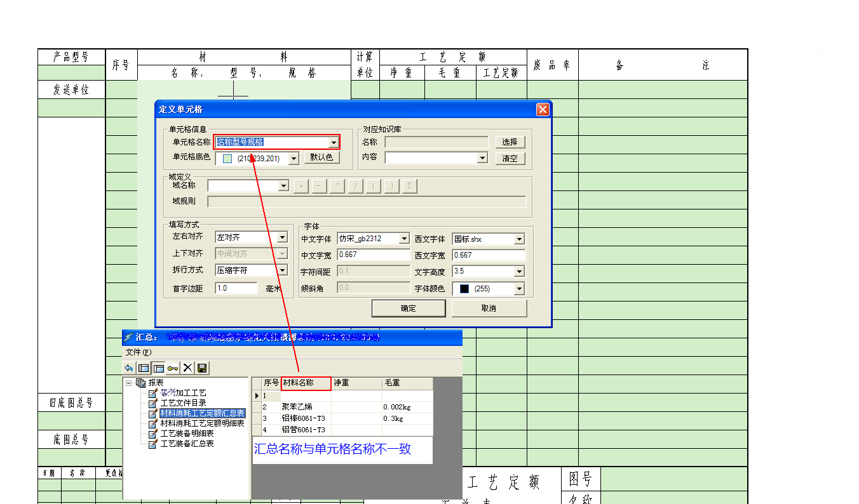
Task: Click the sigma Σ button in 域定义
Action: (x=410, y=186)
